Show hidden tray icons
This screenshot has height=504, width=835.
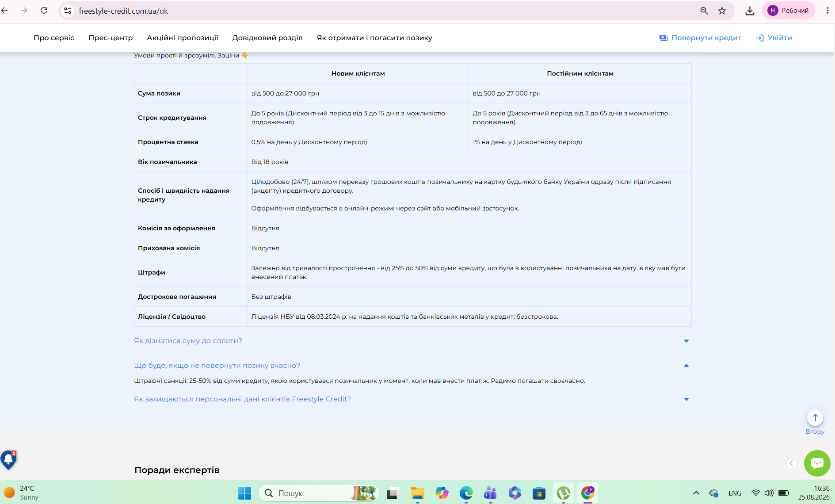click(x=696, y=493)
